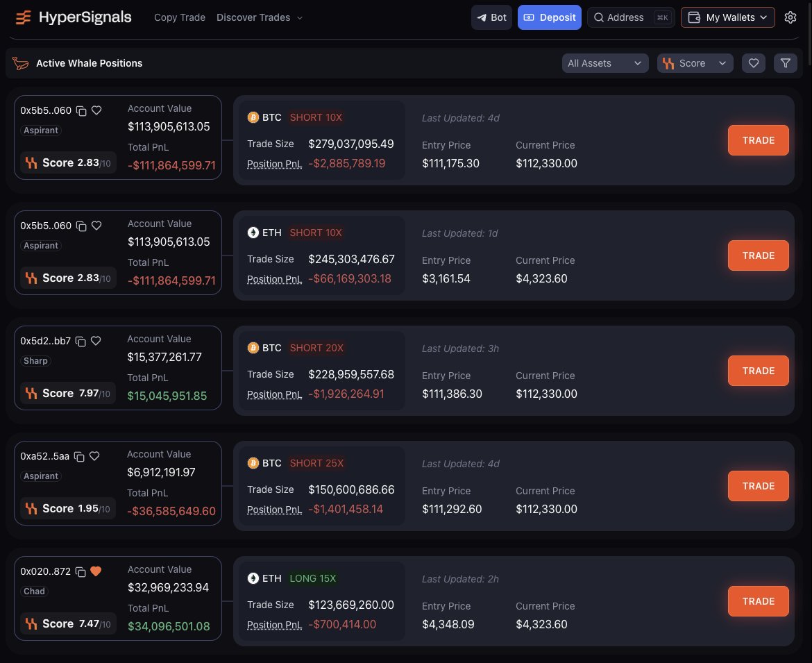Copy address 0x5b5..060 in BTC SHORT 10X row

pyautogui.click(x=81, y=111)
